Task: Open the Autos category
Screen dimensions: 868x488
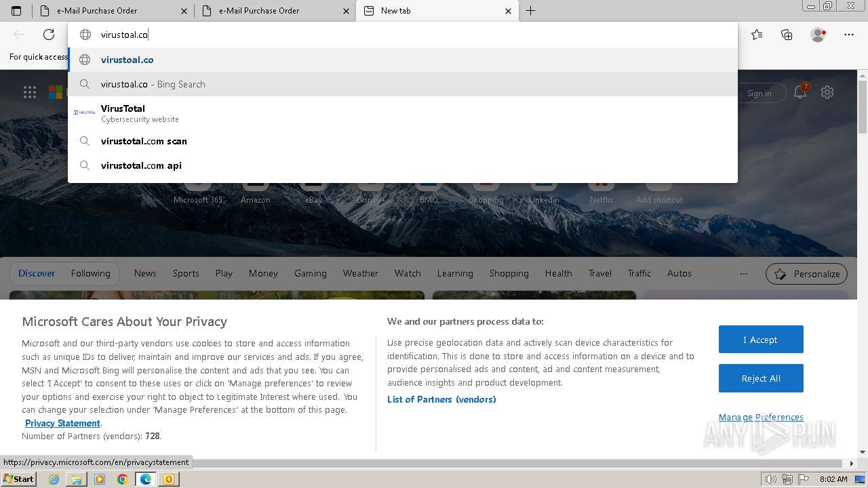Action: click(679, 273)
